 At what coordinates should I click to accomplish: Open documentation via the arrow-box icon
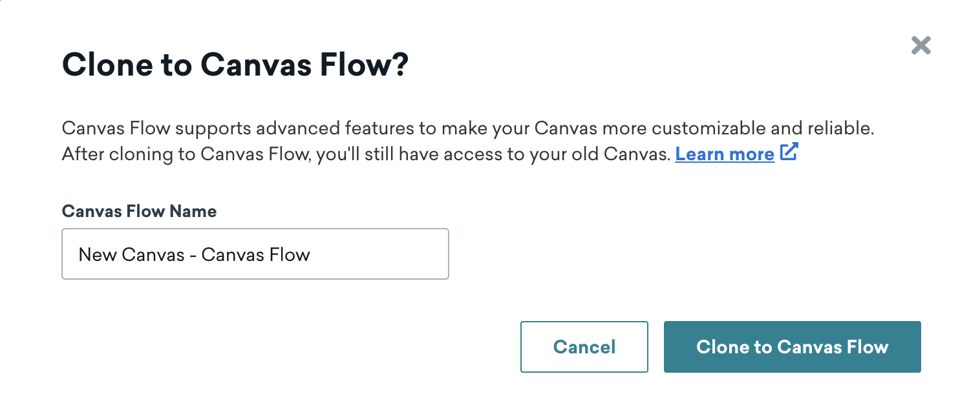(x=789, y=152)
